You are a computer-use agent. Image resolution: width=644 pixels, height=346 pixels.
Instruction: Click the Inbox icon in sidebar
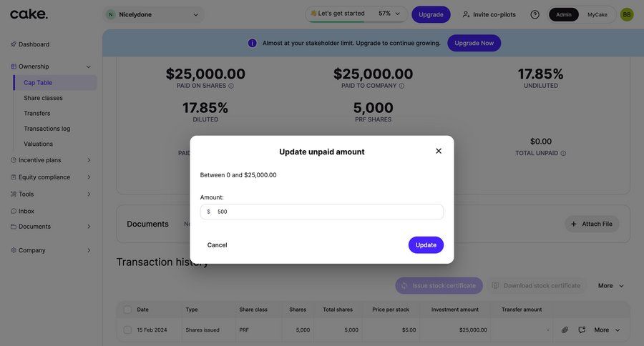14,211
